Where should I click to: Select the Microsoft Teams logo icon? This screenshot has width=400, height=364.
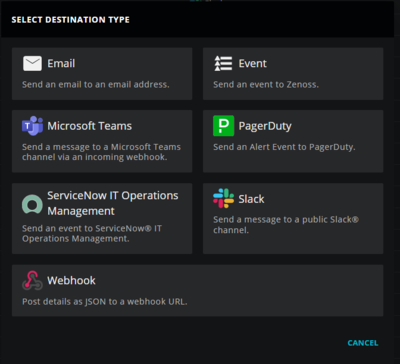32,126
